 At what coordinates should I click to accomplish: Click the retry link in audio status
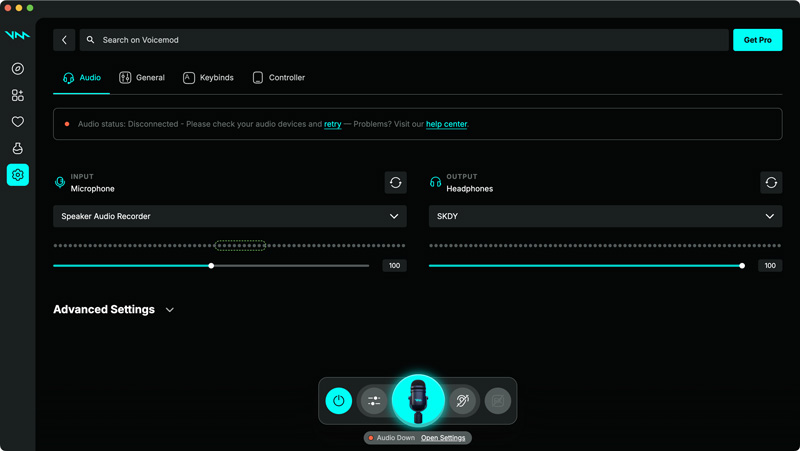tap(333, 124)
